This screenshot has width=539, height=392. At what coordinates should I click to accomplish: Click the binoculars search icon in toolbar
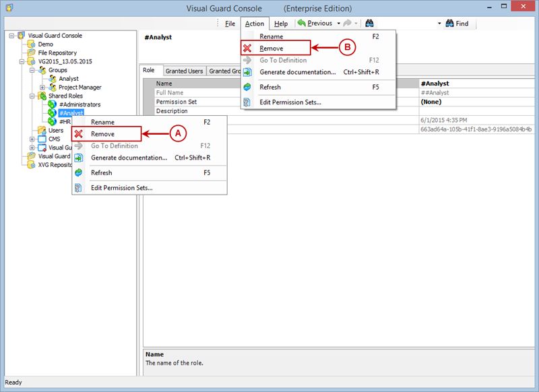click(369, 23)
